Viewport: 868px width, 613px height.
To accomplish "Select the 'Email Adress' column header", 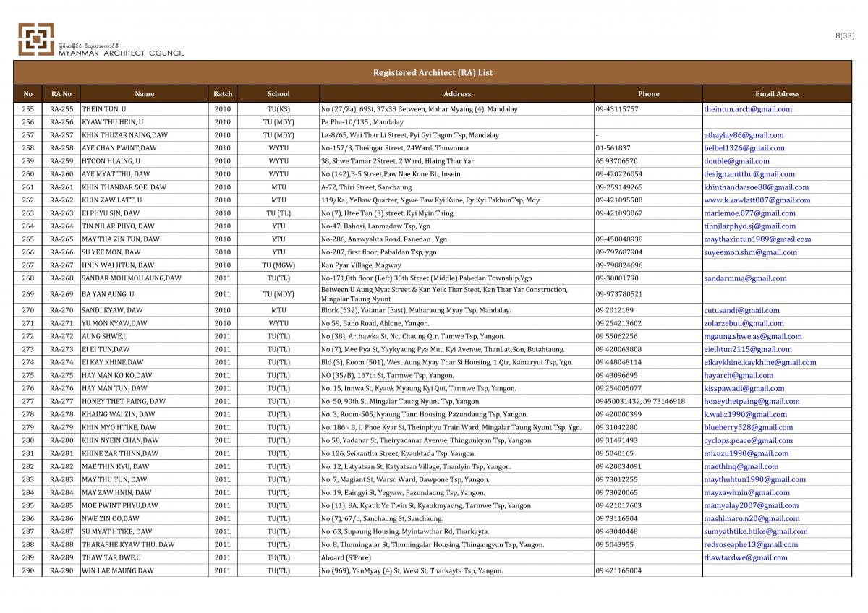I will click(x=777, y=94).
